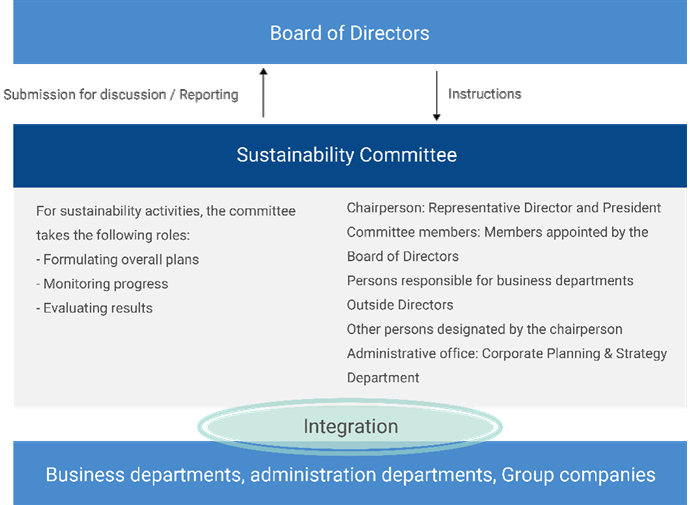This screenshot has width=690, height=505.
Task: Click the "Submission for discussion / Reporting" label
Action: 120,95
